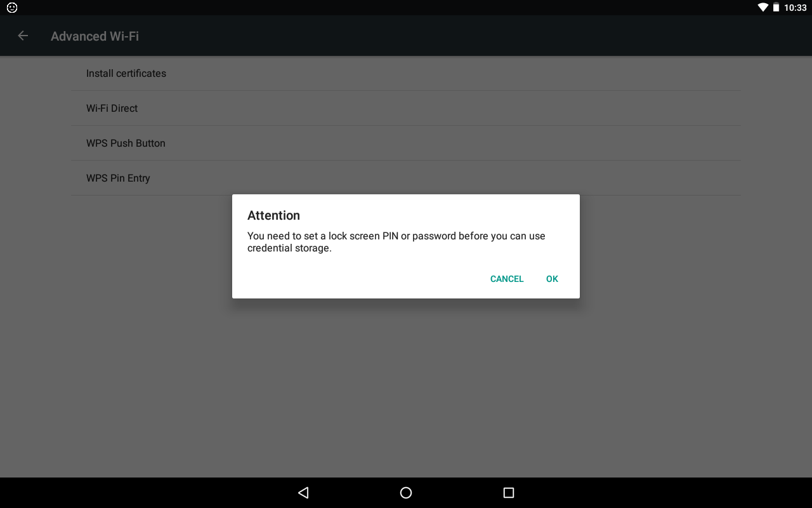Click the Advanced Wi-Fi page title
Screen dimensions: 812x508
(95, 36)
